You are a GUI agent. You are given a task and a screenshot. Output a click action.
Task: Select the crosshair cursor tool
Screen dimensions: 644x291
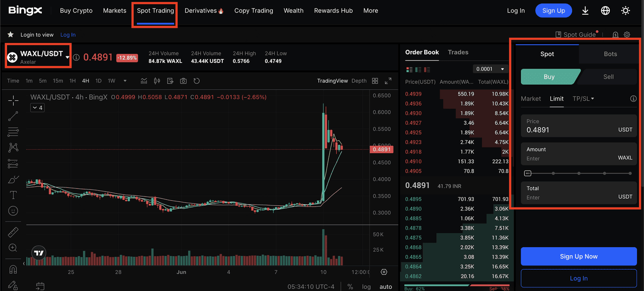[x=13, y=101]
